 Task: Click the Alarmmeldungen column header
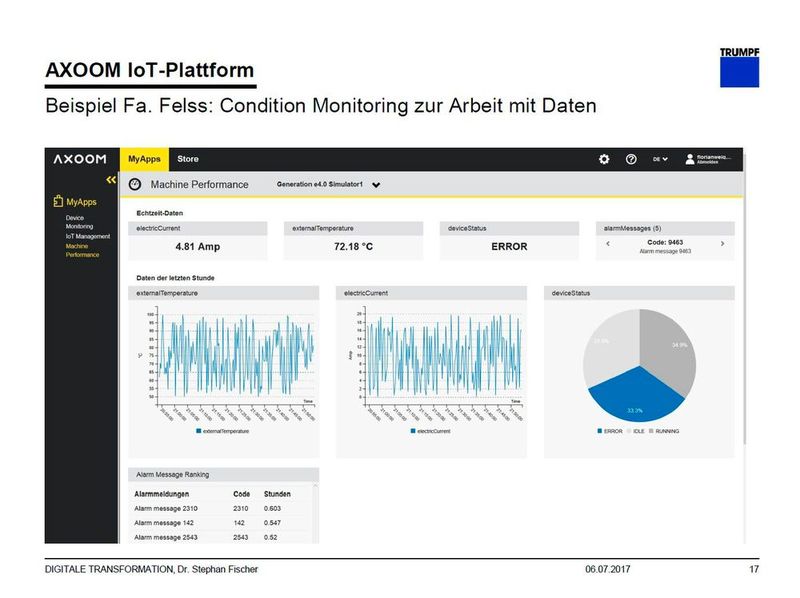click(162, 494)
